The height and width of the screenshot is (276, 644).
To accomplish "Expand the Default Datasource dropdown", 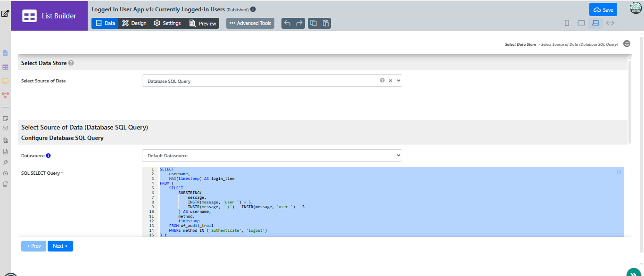I will [x=272, y=155].
